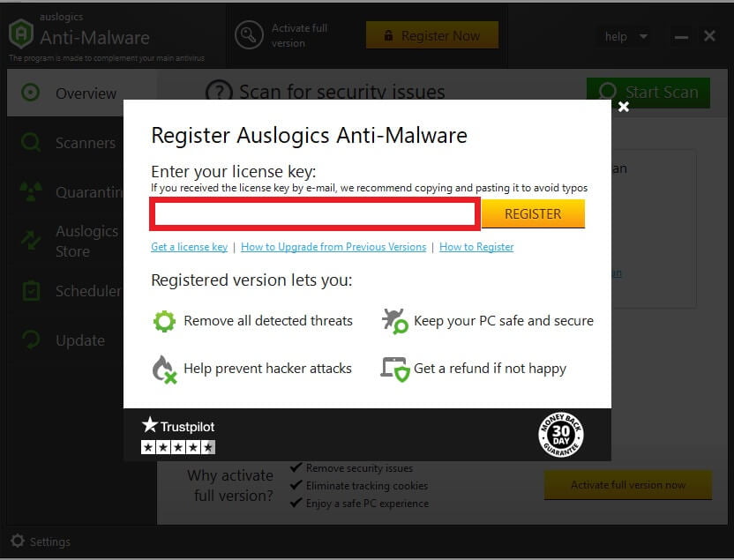
Task: Click the Scanners magnifier icon
Action: point(31,142)
